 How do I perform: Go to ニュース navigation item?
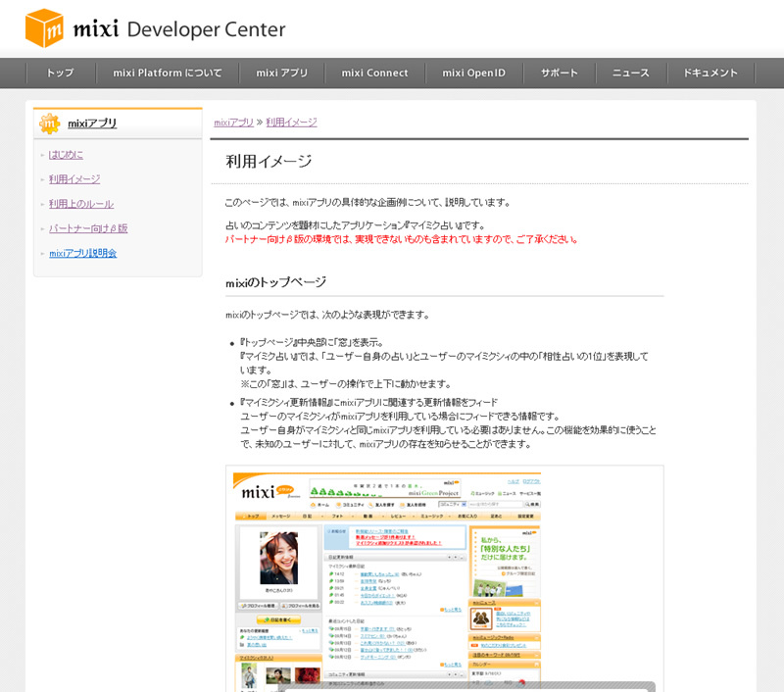631,73
